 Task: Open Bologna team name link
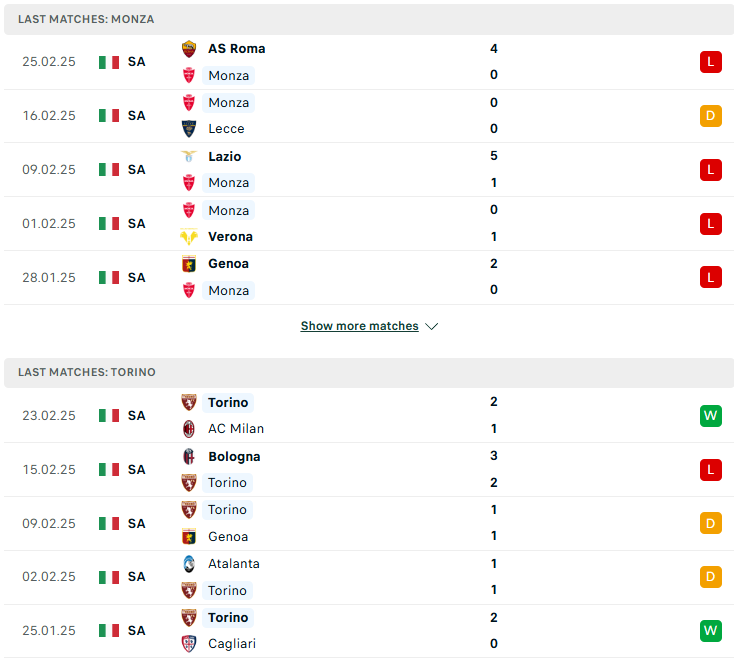tap(234, 456)
